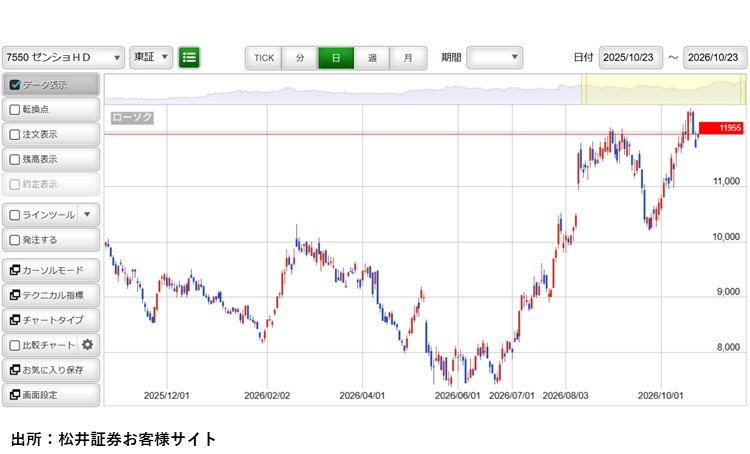This screenshot has height=454, width=750.
Task: Expand the 7550 ゼンショHD stock dropdown
Action: pyautogui.click(x=63, y=57)
